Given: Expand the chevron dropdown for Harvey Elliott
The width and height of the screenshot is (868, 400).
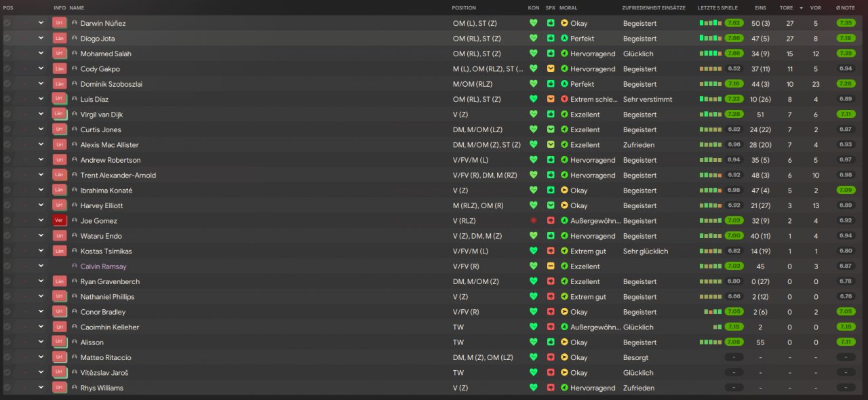Looking at the screenshot, I should point(41,205).
